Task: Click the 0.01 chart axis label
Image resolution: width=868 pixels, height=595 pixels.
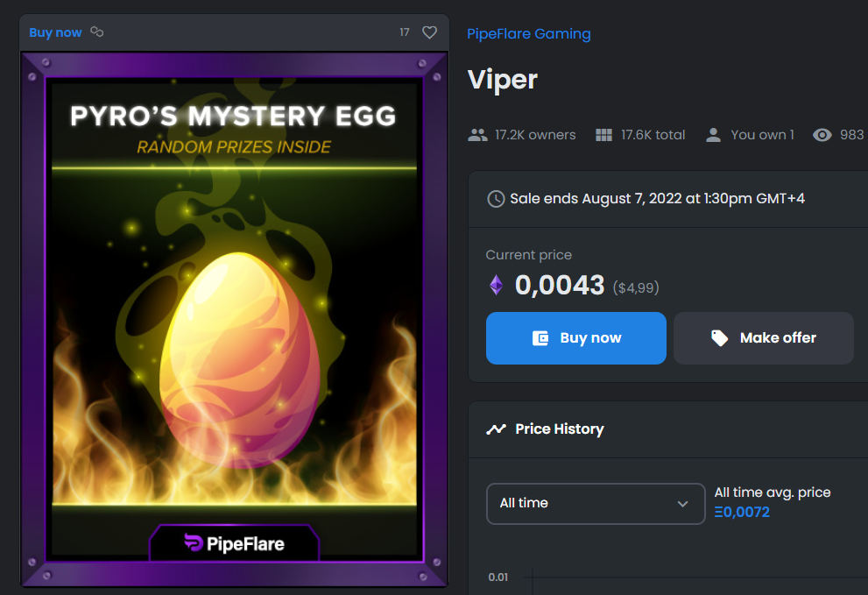Action: pos(498,577)
